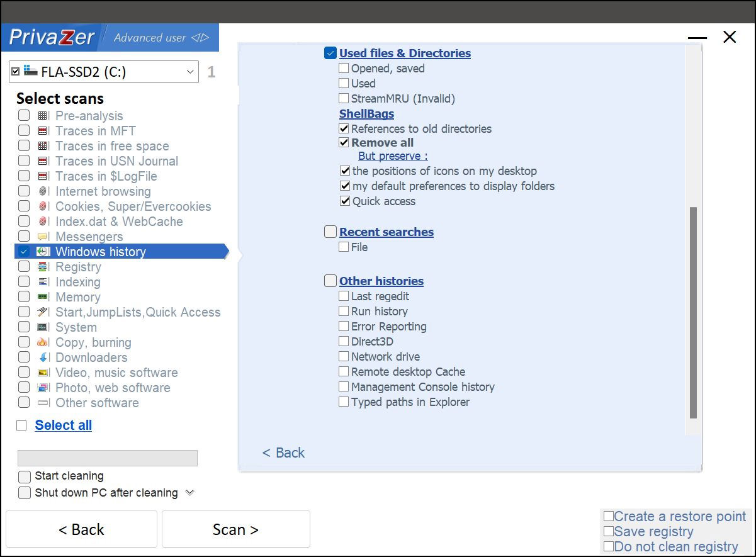
Task: Minimize the PrivaZer window
Action: (697, 38)
